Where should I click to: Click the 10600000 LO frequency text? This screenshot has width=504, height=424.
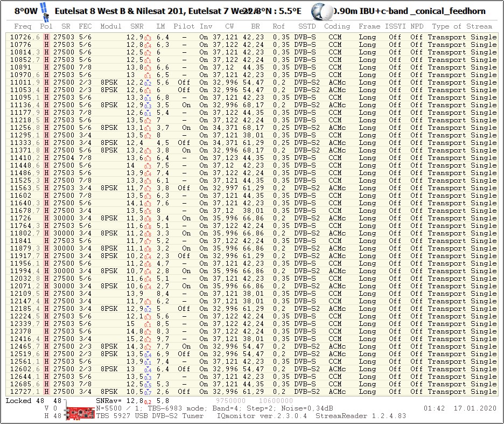click(276, 401)
